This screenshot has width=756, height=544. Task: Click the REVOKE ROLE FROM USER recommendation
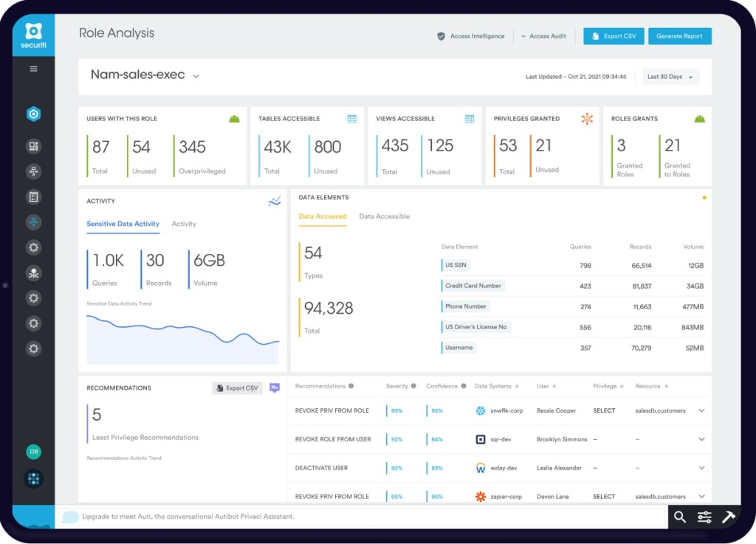tap(333, 439)
